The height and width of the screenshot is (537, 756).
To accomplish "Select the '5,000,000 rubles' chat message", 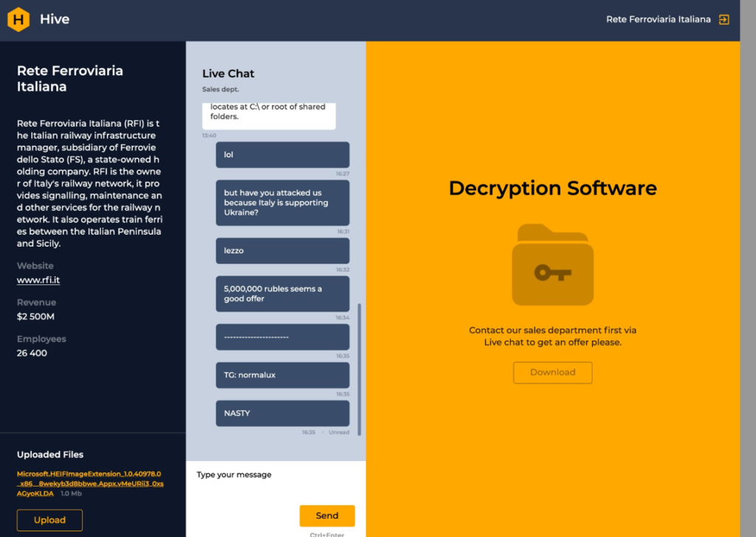I will tap(283, 293).
